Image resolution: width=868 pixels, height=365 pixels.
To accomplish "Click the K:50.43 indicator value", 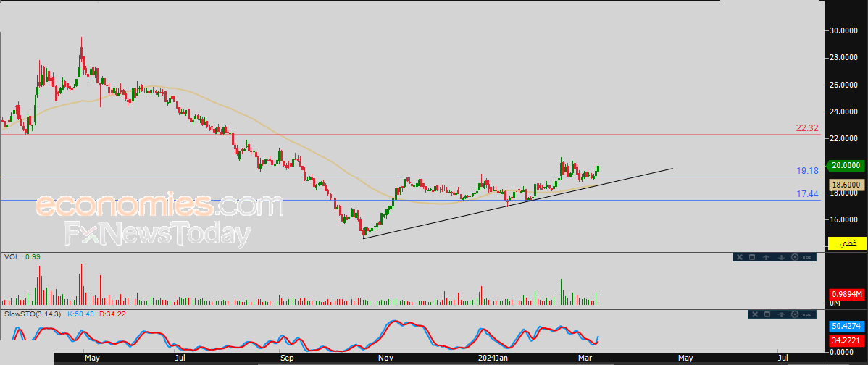I will [80, 314].
